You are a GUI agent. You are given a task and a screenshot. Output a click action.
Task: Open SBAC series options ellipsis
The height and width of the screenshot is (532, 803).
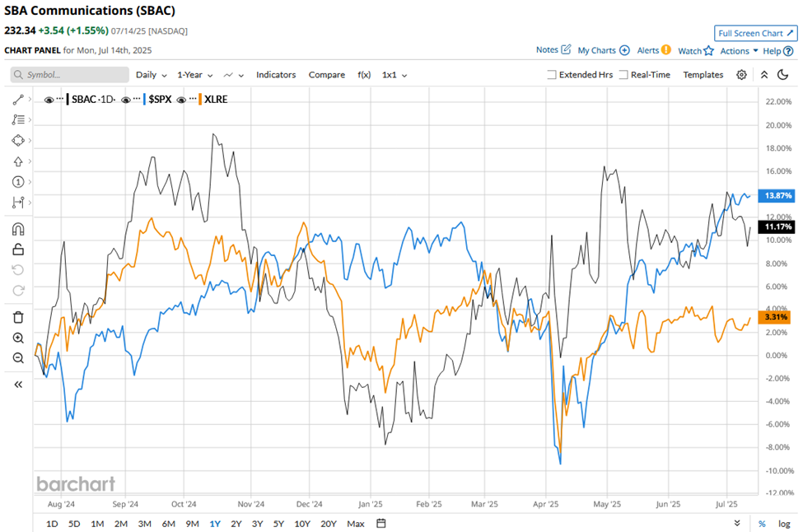coord(60,98)
